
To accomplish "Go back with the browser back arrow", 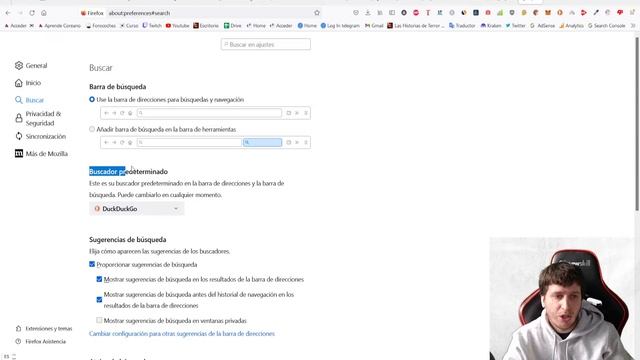I will pyautogui.click(x=8, y=13).
